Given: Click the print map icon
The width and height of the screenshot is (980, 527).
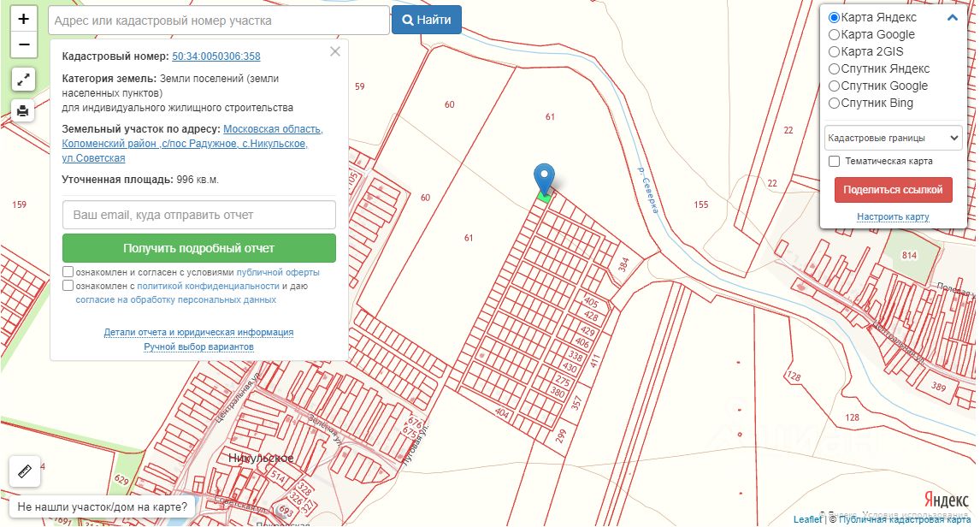Looking at the screenshot, I should [23, 110].
